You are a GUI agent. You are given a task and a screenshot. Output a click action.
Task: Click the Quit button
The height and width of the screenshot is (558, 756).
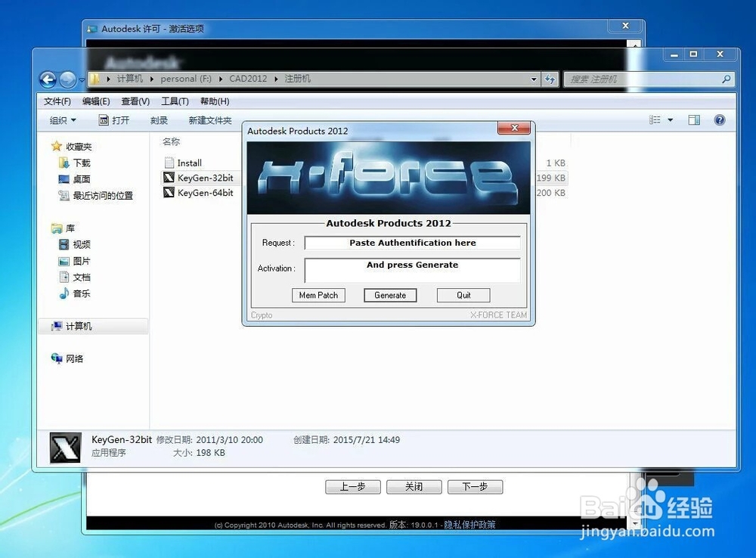[463, 295]
